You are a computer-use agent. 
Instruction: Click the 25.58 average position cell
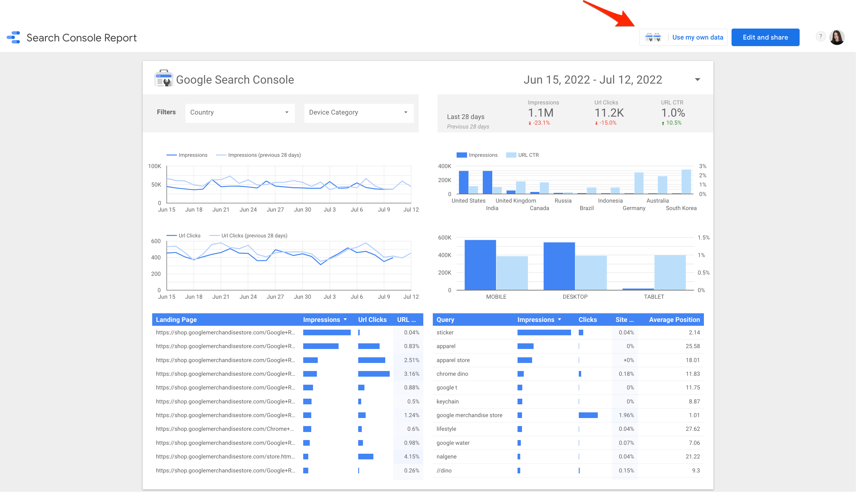coord(692,346)
